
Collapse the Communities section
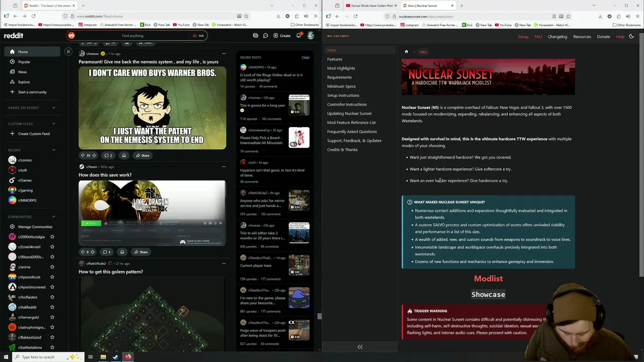click(x=54, y=217)
